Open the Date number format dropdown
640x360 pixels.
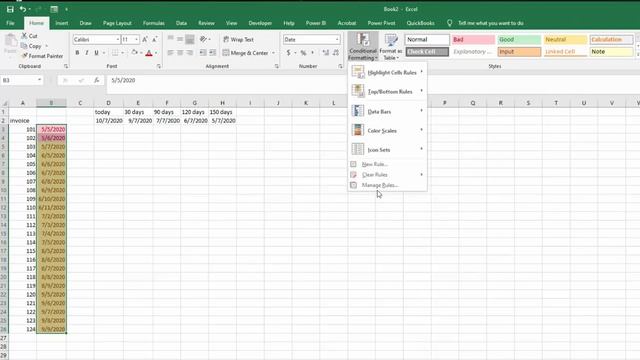pos(337,39)
